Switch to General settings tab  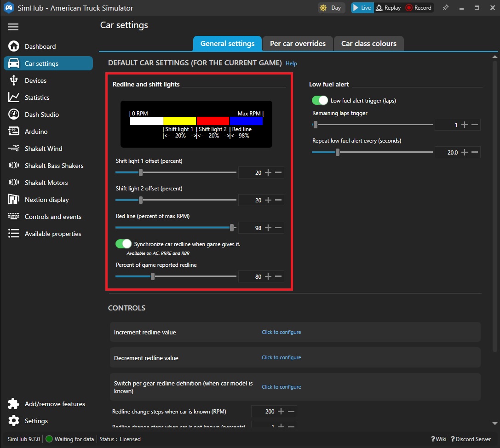click(227, 43)
